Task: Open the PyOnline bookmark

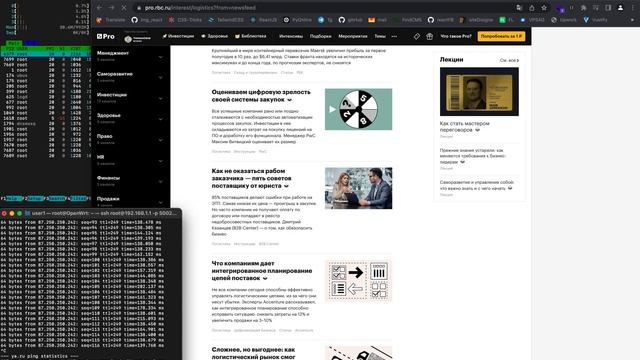Action: pyautogui.click(x=298, y=20)
